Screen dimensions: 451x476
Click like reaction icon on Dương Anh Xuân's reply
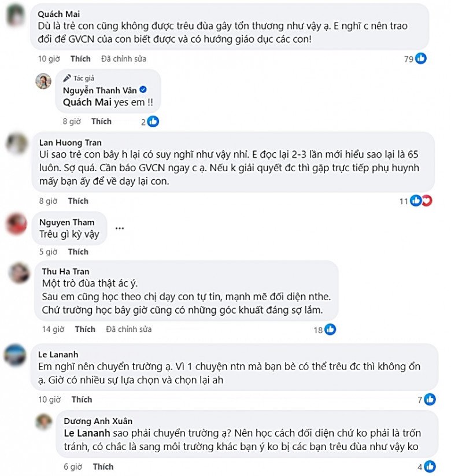coord(430,467)
